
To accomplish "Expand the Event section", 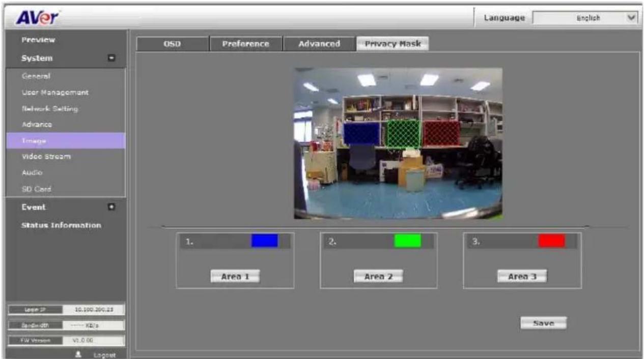I will pos(111,207).
